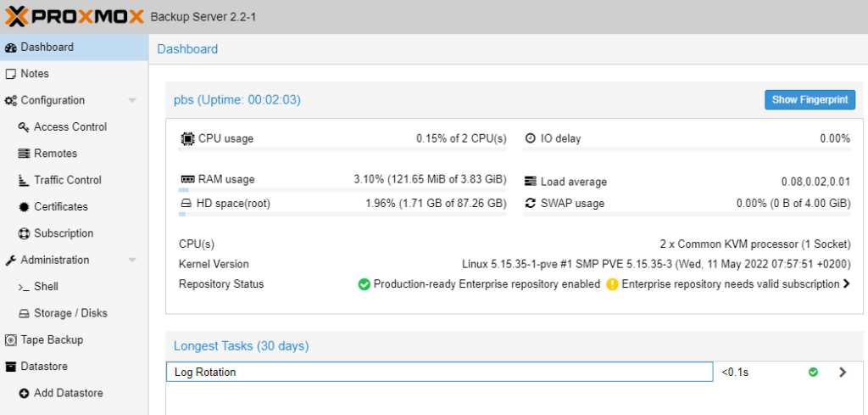This screenshot has width=868, height=415.
Task: Click the RAM usage progress bar
Action: (342, 189)
